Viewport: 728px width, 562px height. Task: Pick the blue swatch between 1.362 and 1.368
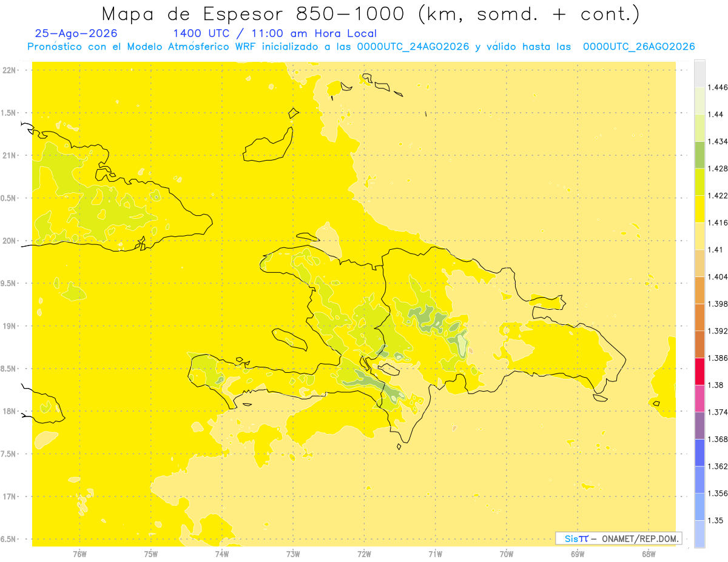point(699,453)
